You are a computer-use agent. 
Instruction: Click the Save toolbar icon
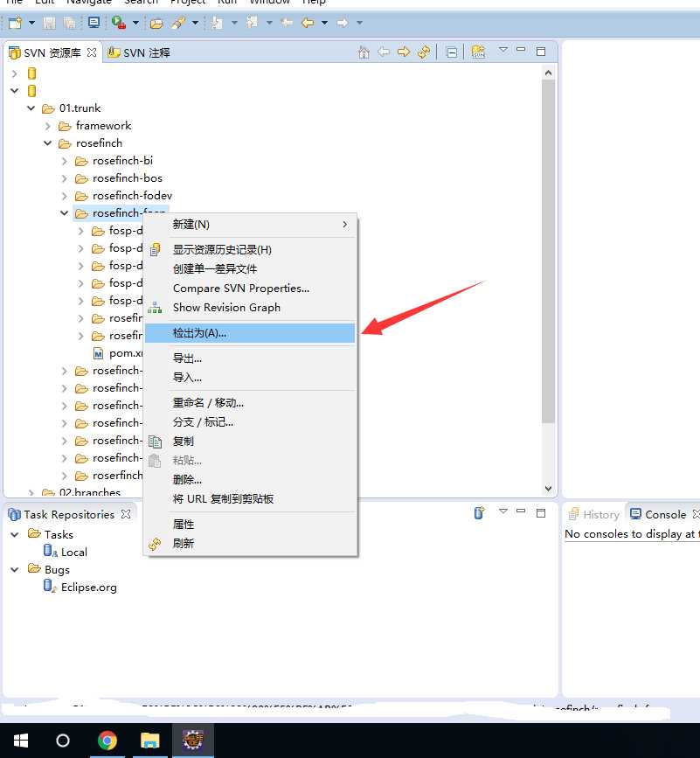[x=49, y=23]
